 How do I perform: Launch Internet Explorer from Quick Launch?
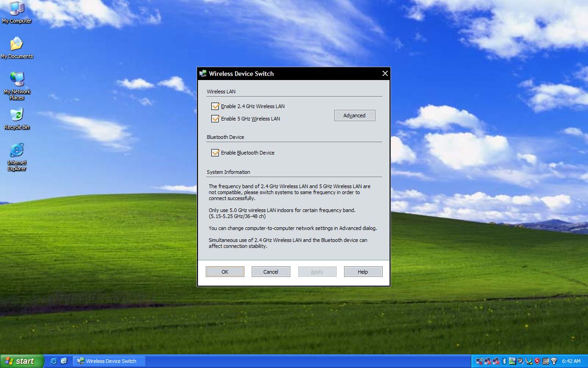(53, 361)
